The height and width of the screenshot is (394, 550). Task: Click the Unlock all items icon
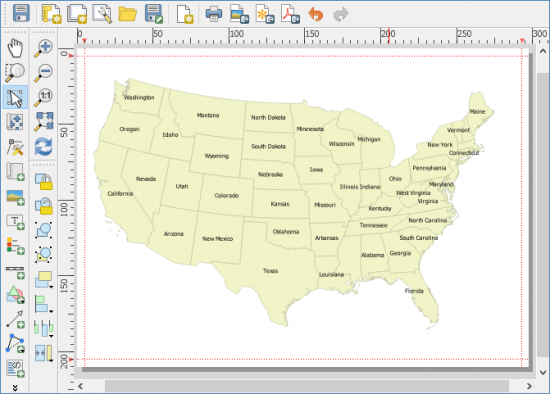click(x=43, y=206)
